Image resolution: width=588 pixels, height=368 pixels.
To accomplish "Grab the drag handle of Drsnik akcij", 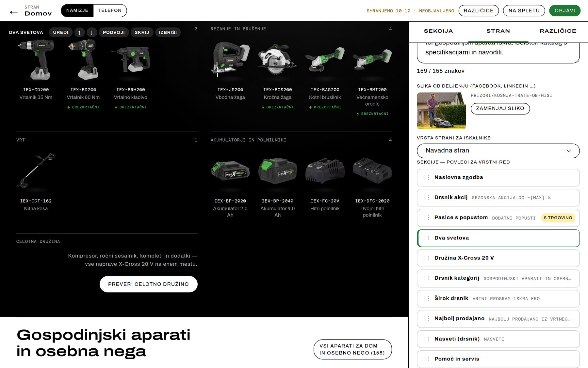I will [426, 198].
